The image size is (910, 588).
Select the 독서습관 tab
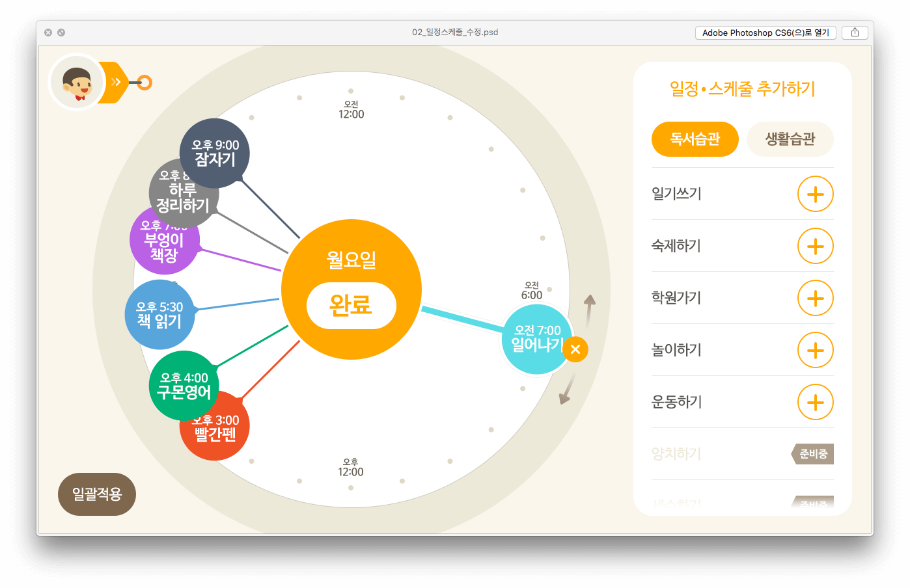(x=695, y=139)
